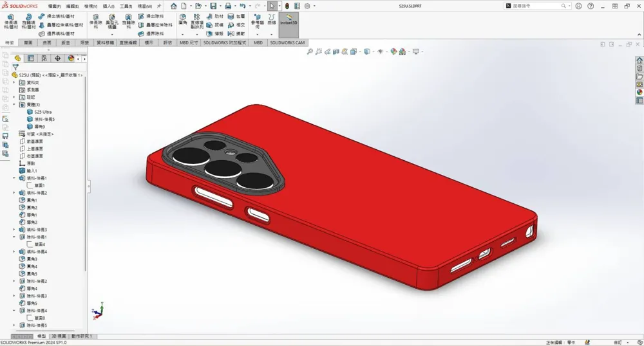Open the Hole Wizard dropdown arrow
Viewport: 644px width, 346px height.
(111, 35)
